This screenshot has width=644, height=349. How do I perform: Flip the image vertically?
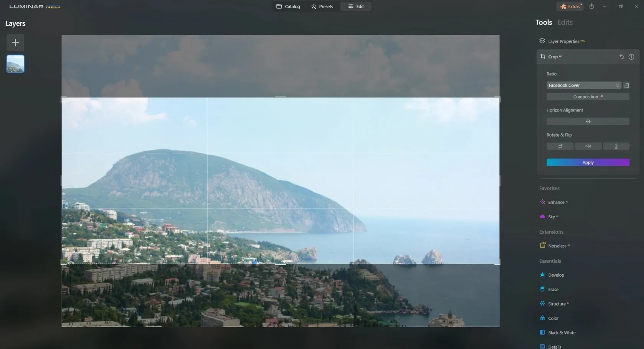(x=616, y=146)
